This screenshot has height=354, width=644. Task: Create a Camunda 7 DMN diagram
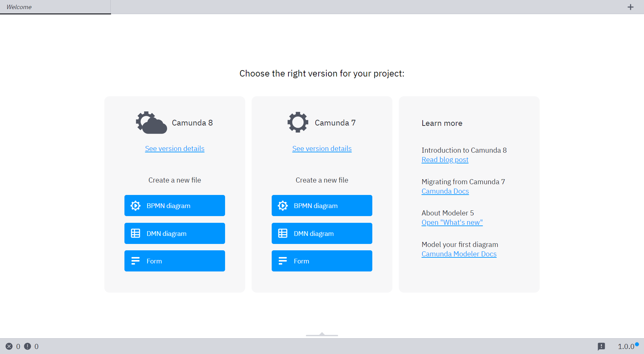click(322, 234)
